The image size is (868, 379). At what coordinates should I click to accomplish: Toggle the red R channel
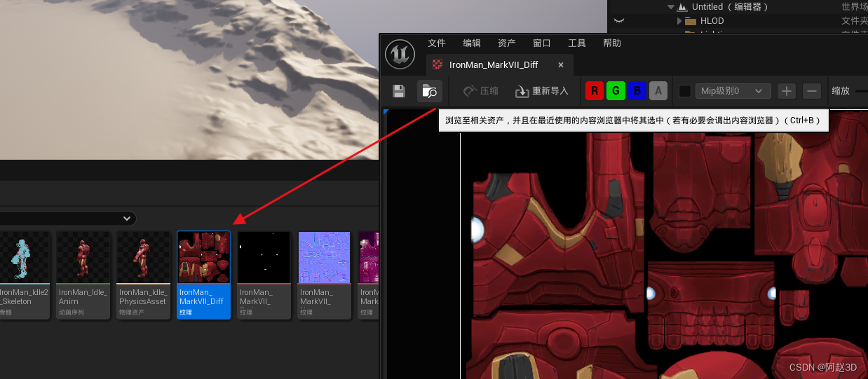pos(595,91)
